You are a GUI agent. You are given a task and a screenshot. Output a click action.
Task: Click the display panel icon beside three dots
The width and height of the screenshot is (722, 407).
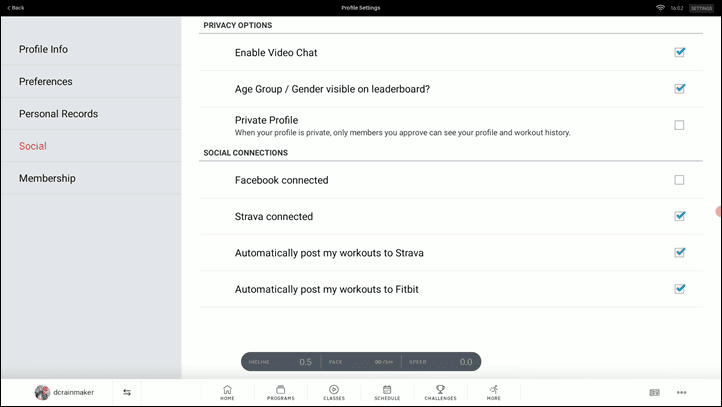coord(654,392)
